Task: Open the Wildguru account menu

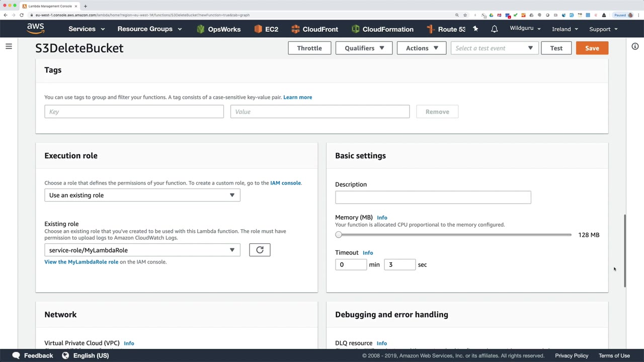Action: [525, 28]
